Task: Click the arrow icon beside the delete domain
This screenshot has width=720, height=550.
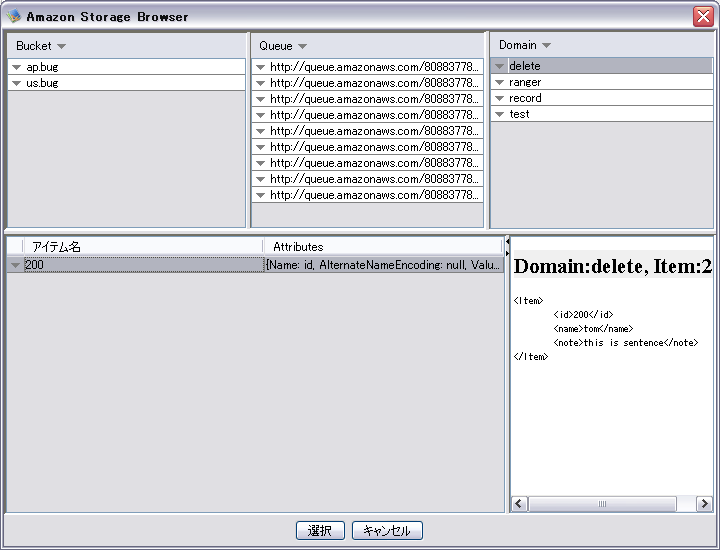Action: click(x=499, y=67)
